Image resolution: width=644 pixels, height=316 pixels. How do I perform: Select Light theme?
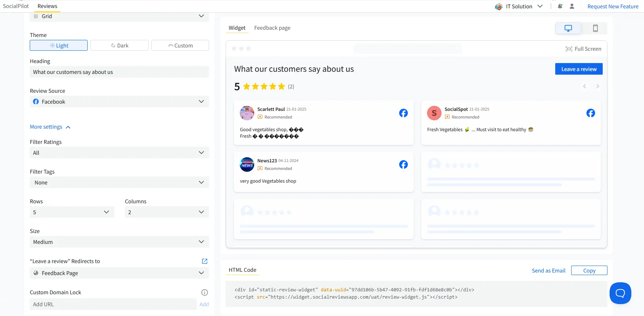coord(59,45)
